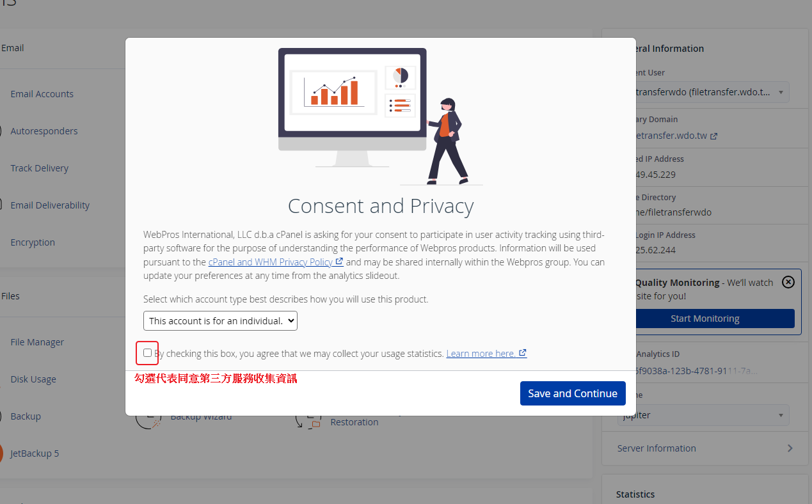Screen dimensions: 812x504
Task: Open the Restoration link
Action: [354, 422]
